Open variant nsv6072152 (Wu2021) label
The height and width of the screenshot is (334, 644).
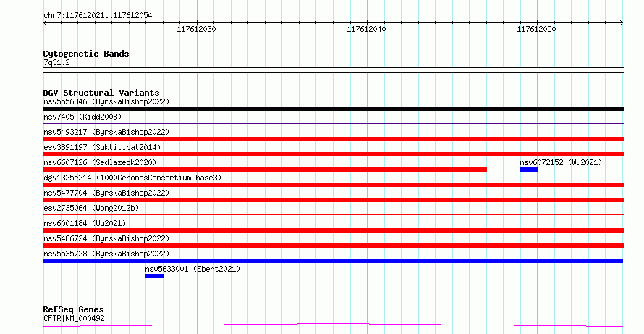click(561, 162)
